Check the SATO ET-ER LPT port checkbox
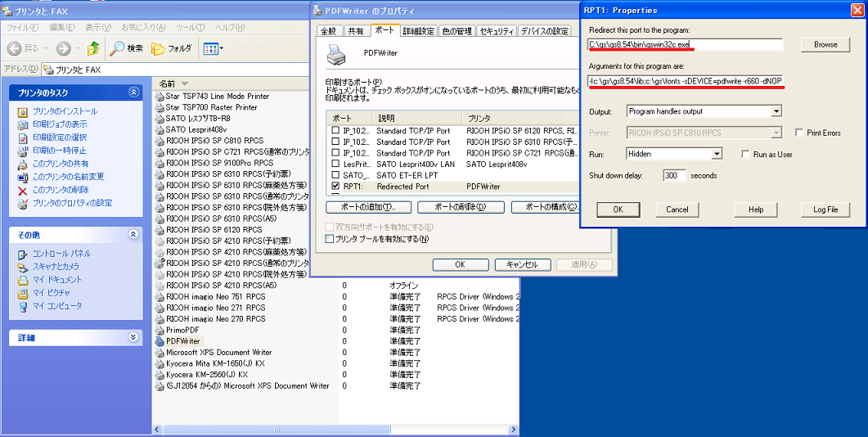 [x=335, y=175]
